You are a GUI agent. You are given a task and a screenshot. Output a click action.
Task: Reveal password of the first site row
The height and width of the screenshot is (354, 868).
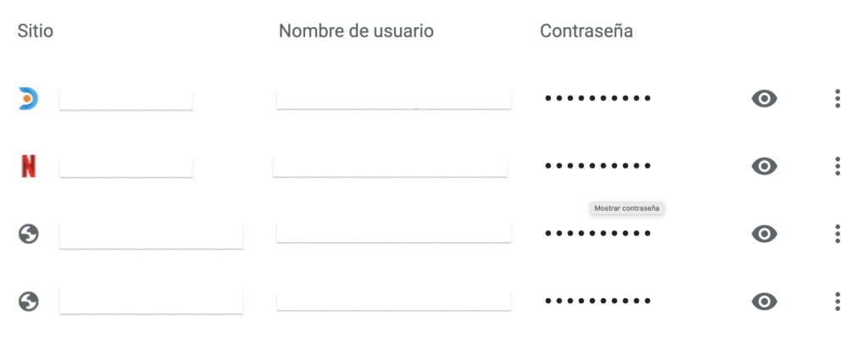tap(764, 99)
